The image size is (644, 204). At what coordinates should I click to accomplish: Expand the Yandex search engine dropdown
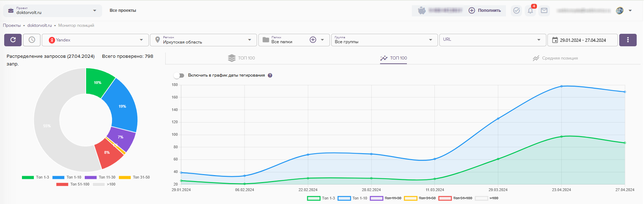(95, 40)
